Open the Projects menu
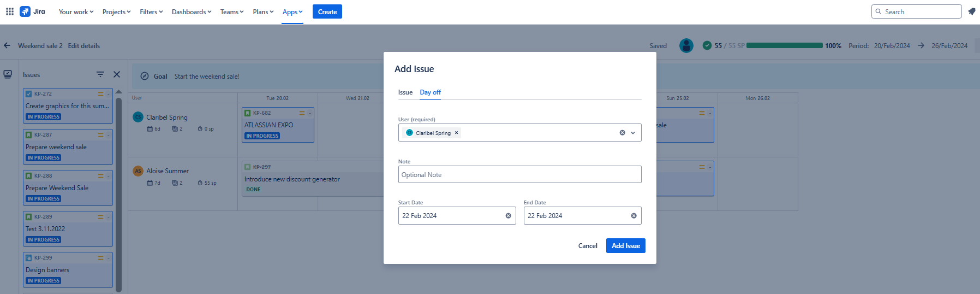Screen dimensions: 980x294 click(116, 12)
